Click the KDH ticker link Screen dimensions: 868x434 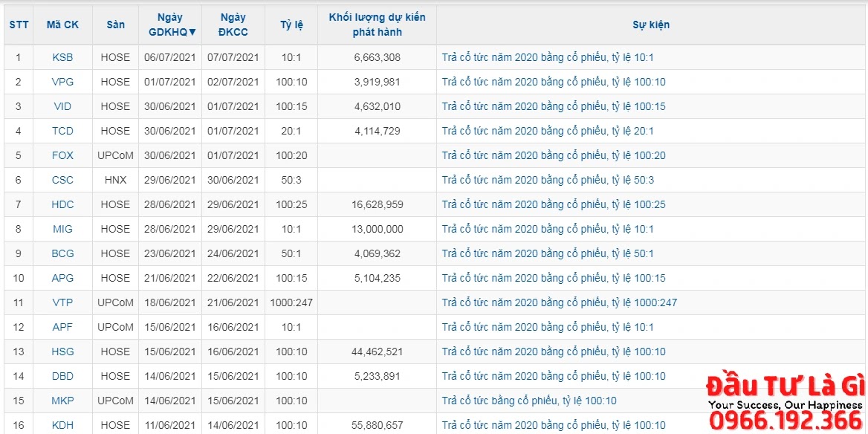(62, 425)
